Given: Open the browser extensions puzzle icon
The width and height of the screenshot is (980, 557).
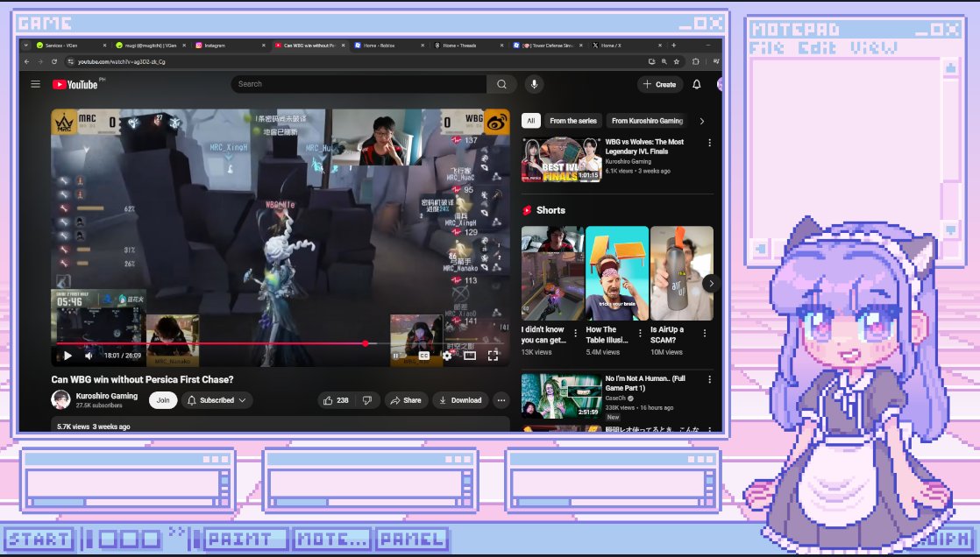Looking at the screenshot, I should (x=696, y=62).
